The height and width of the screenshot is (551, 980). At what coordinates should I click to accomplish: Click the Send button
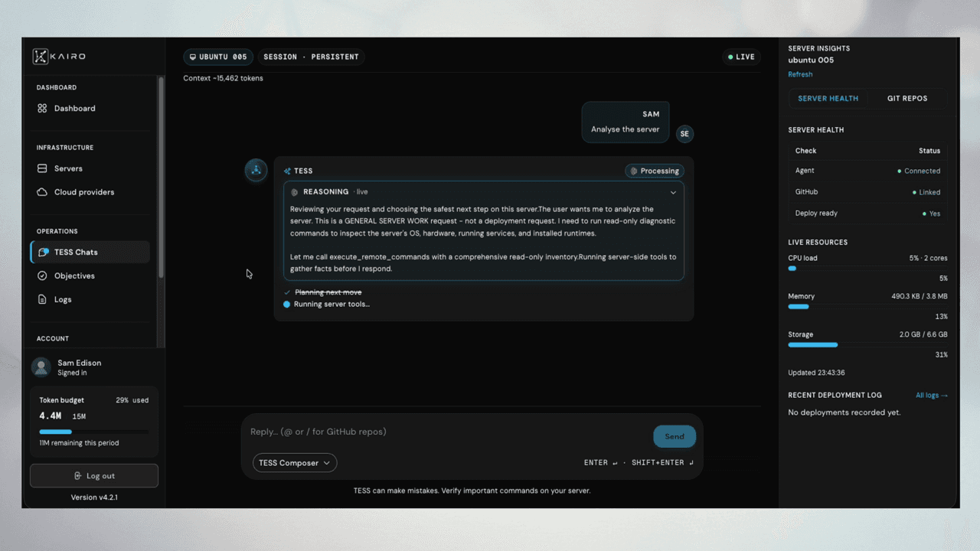[675, 436]
